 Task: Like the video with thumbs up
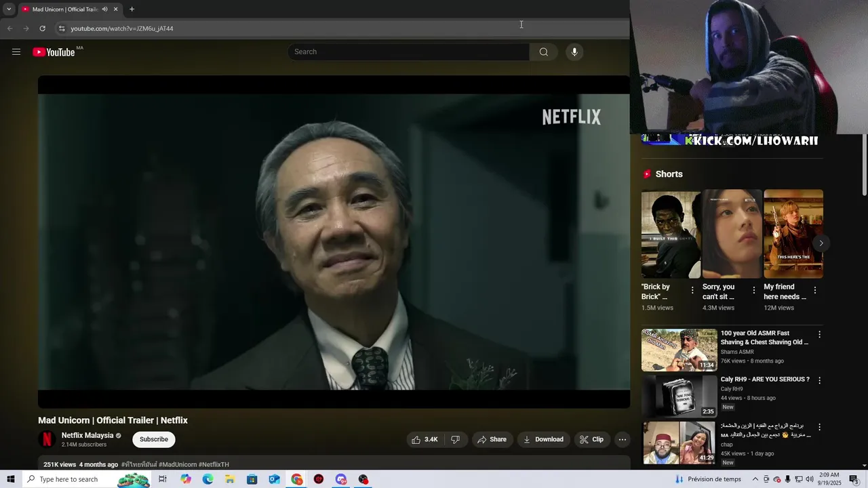coord(425,439)
